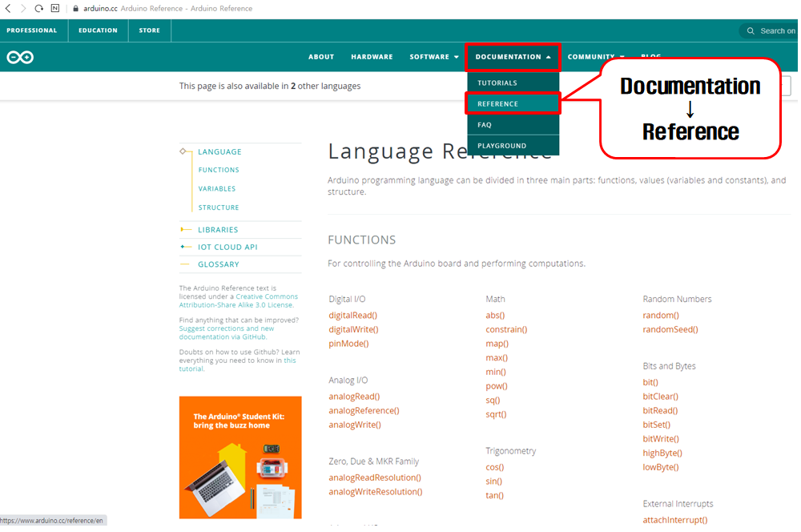Select Playground from Documentation menu

[x=513, y=146]
